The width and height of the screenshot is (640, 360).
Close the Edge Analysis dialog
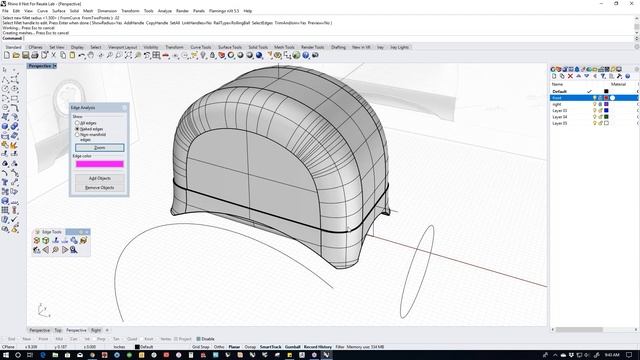[x=124, y=108]
